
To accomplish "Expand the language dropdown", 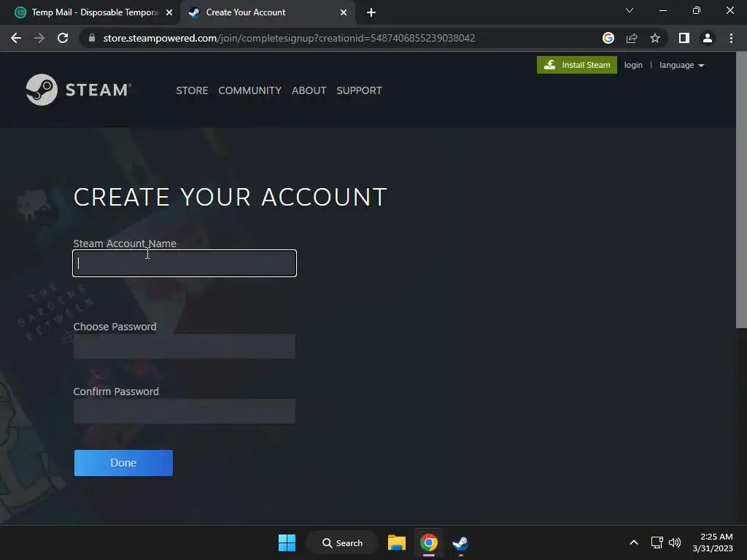I will [x=682, y=65].
